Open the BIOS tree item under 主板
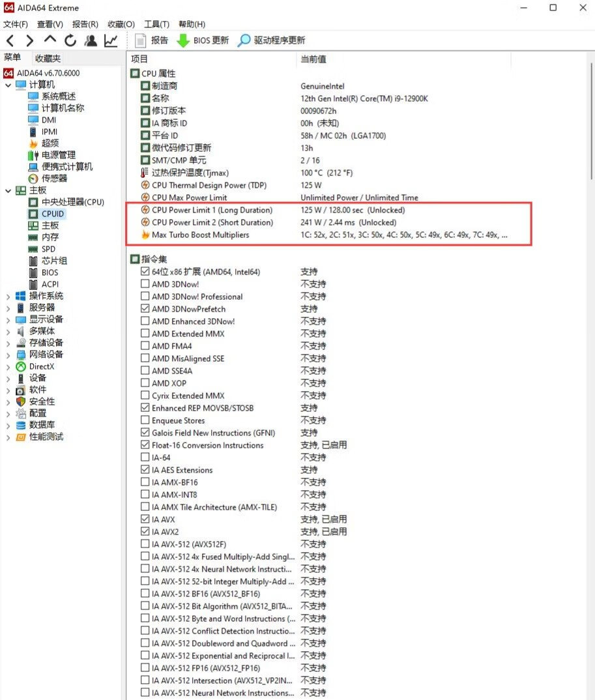The image size is (595, 700). [x=50, y=272]
